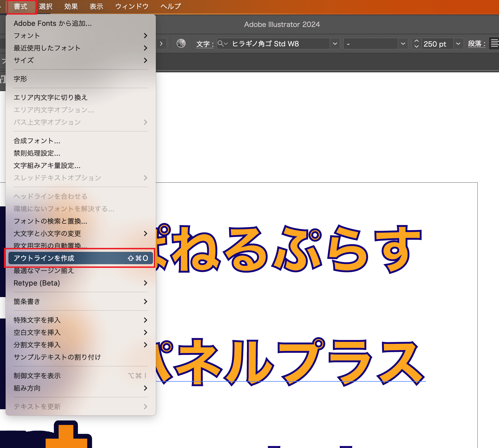Viewport: 499px width, 448px height.
Task: Click the Recolor Artwork color wheel icon
Action: point(181,44)
